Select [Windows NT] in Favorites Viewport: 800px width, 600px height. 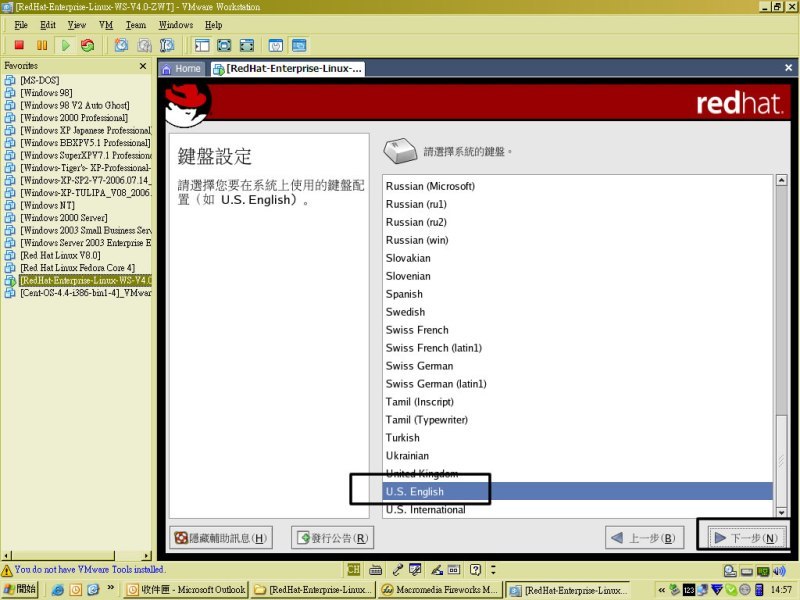pyautogui.click(x=47, y=205)
